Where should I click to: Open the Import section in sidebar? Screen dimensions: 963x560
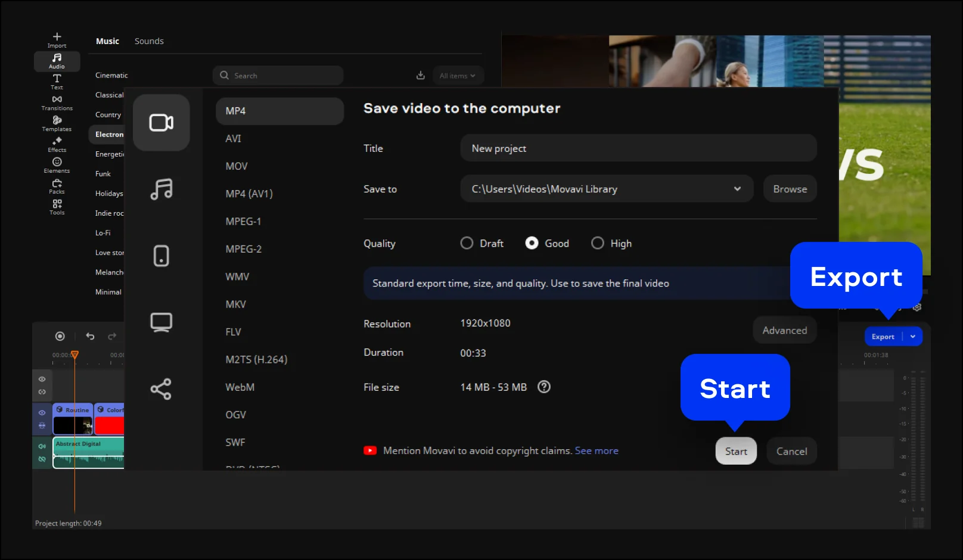(x=57, y=40)
